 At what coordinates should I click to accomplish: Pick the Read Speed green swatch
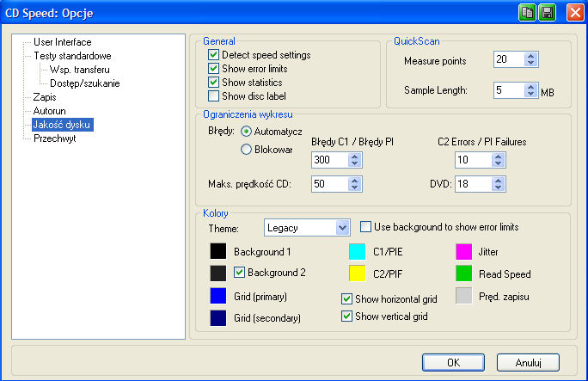(x=464, y=273)
